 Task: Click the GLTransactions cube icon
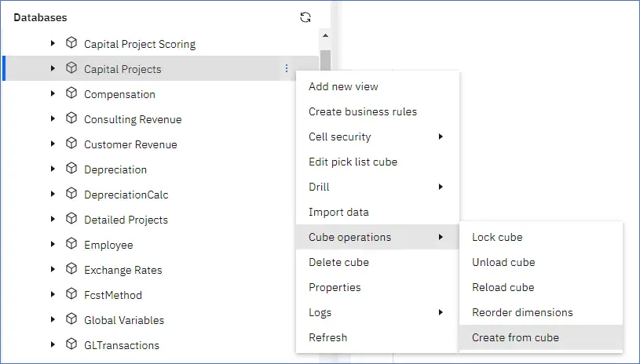click(x=71, y=345)
